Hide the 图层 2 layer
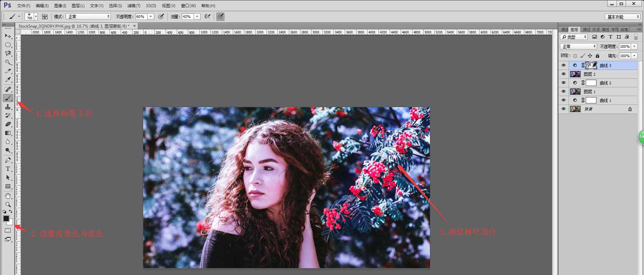 (x=564, y=74)
